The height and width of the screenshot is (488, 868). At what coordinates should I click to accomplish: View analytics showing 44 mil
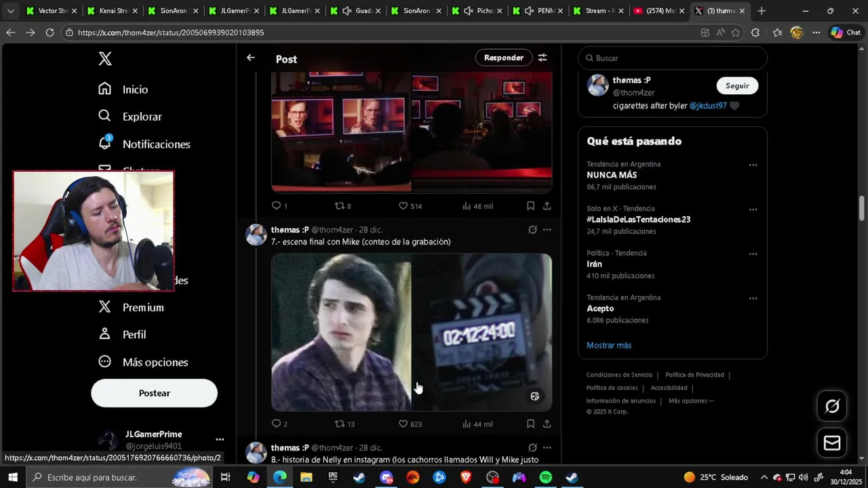coord(477,424)
